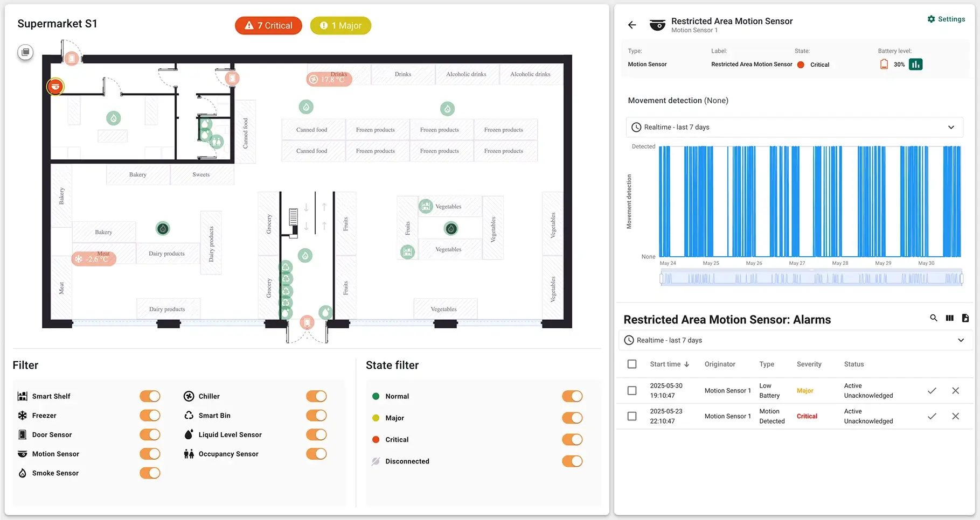Select the highlighted motion sensor icon on floor plan
This screenshot has height=520, width=980.
55,86
